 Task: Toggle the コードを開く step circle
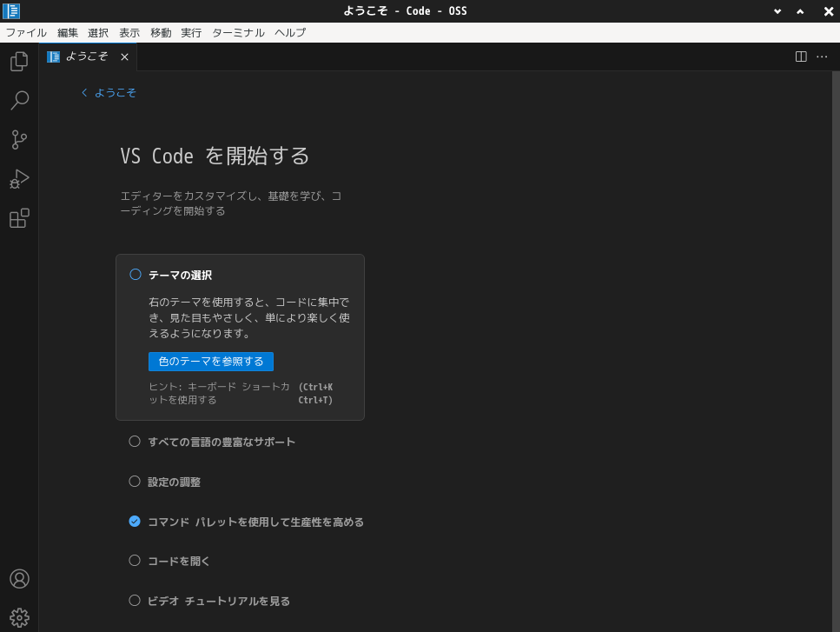135,560
